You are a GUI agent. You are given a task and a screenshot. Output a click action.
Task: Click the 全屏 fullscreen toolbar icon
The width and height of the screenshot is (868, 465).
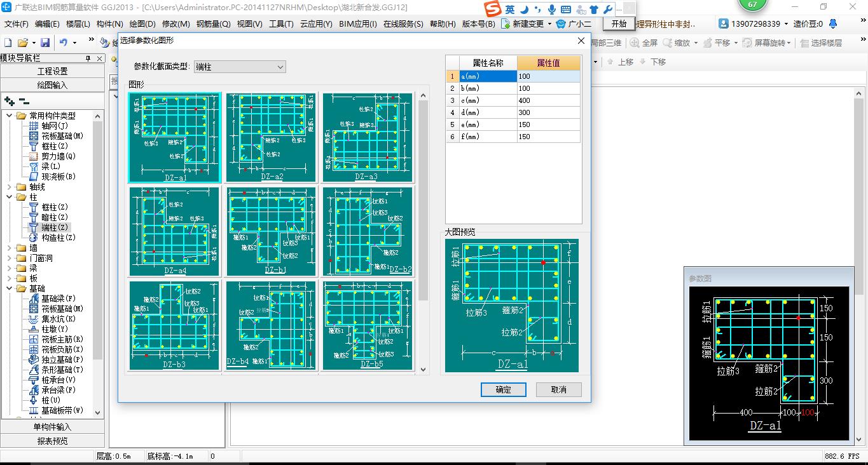pos(644,43)
